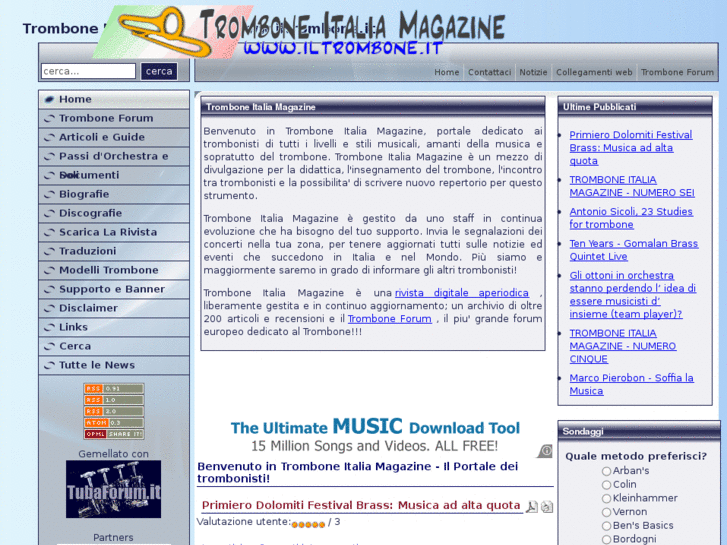Open Trombone Forum in left sidebar

tap(114, 118)
